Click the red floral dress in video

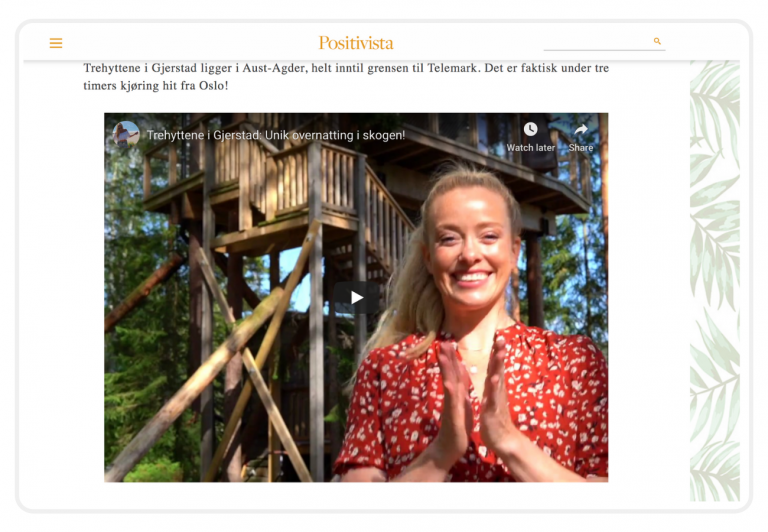pyautogui.click(x=470, y=402)
